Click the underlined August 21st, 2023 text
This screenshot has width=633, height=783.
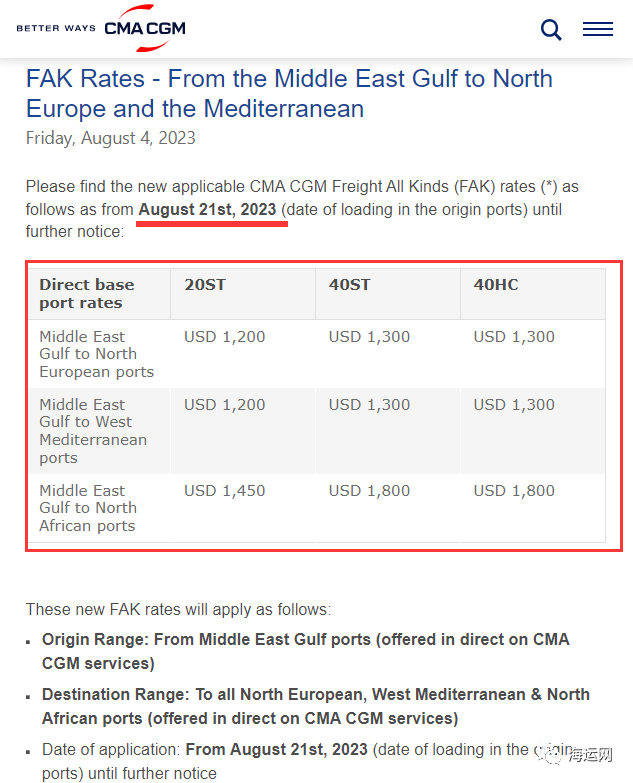pos(207,210)
